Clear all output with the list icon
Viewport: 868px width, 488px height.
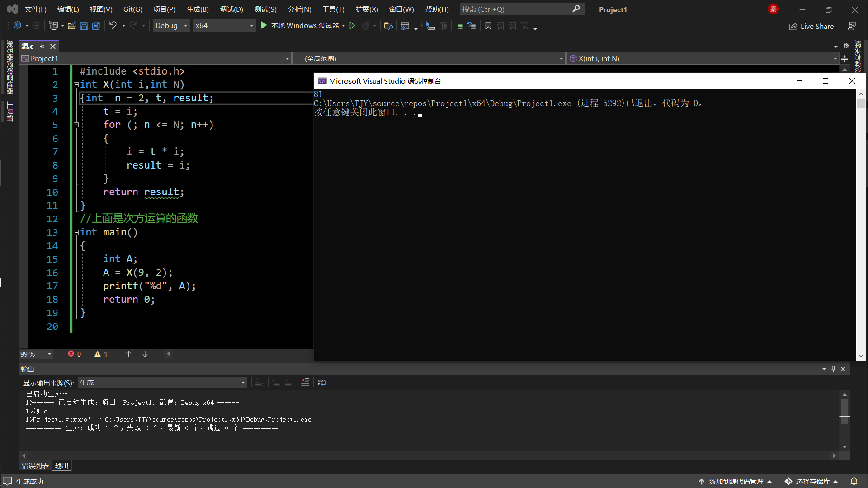tap(305, 382)
